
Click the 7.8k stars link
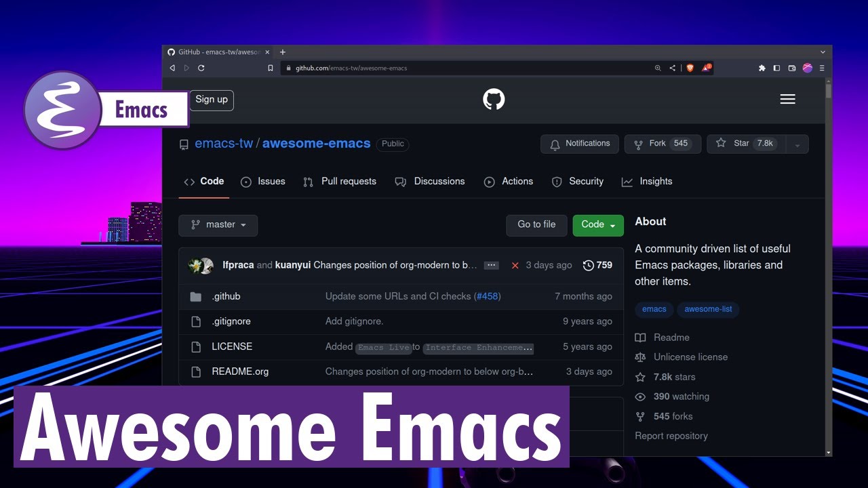click(x=665, y=377)
